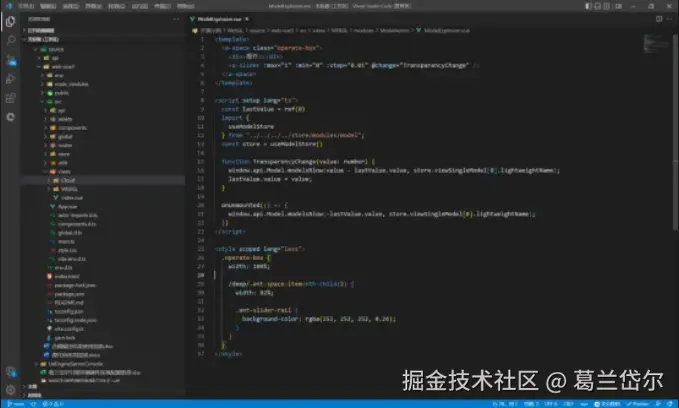Open the View menu
Image resolution: width=679 pixels, height=408 pixels.
94,6
